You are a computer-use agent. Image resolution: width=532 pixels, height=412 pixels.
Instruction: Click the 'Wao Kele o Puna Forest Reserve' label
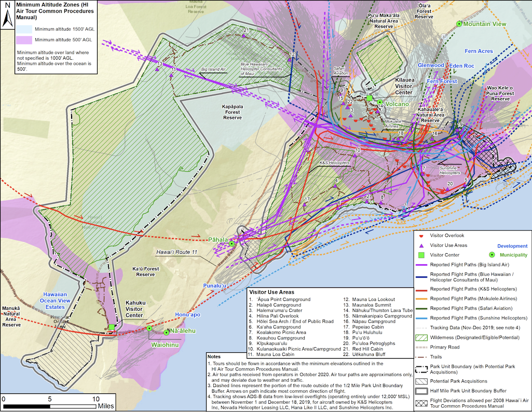(x=500, y=93)
